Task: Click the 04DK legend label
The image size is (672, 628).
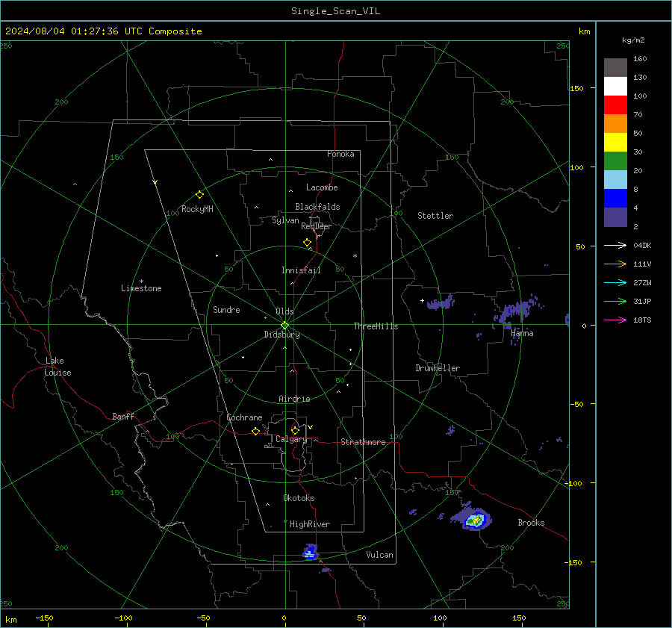Action: point(642,245)
